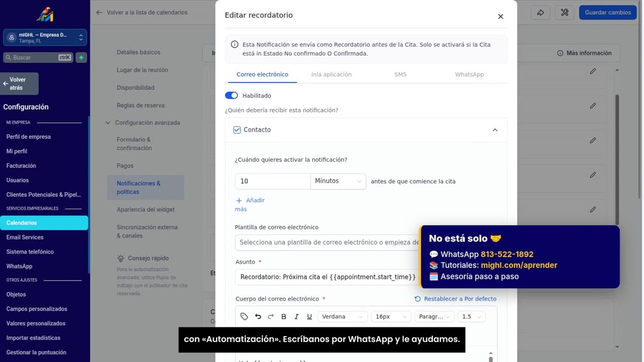Open Más información link
Screen dimensions: 644x362
[x=584, y=53]
